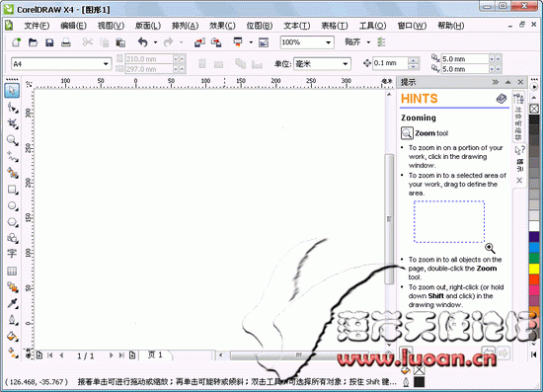Select the Zoom tool in toolbox

click(12, 140)
